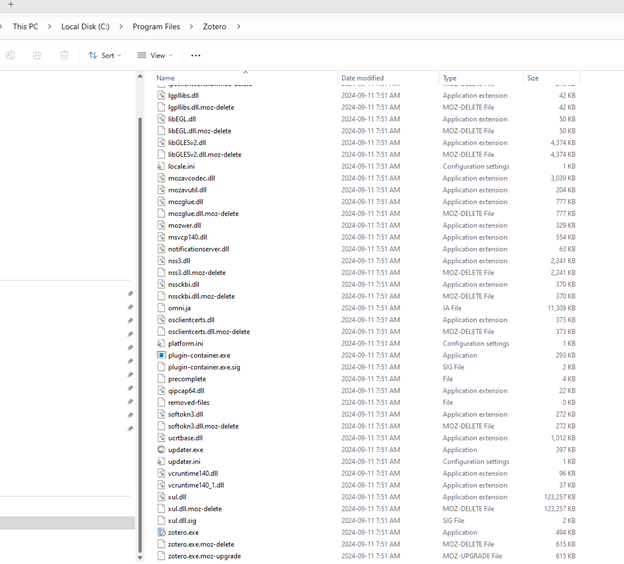Select file mozwer.dll

[184, 225]
